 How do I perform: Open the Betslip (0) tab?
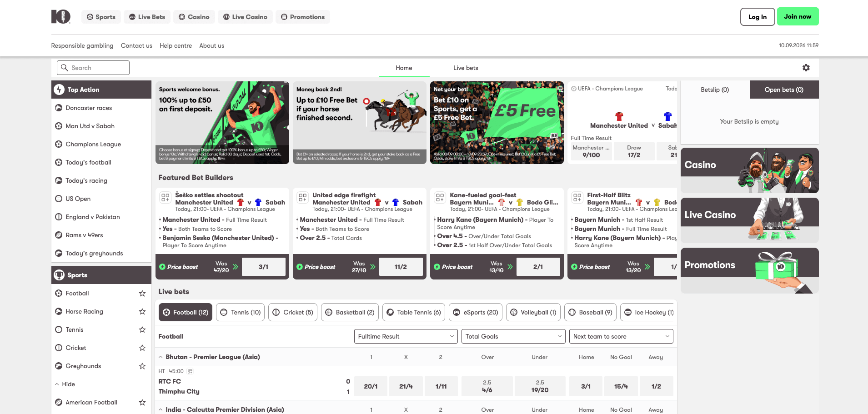(715, 90)
